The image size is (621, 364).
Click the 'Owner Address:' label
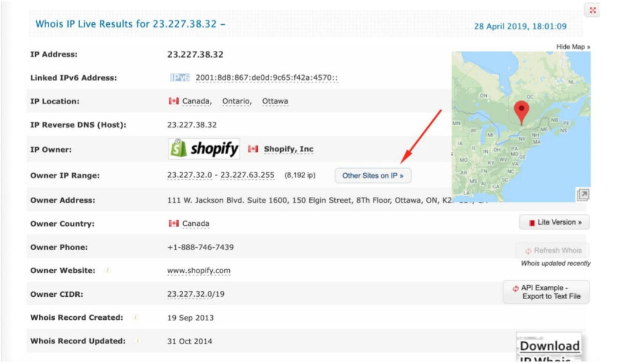click(x=62, y=200)
